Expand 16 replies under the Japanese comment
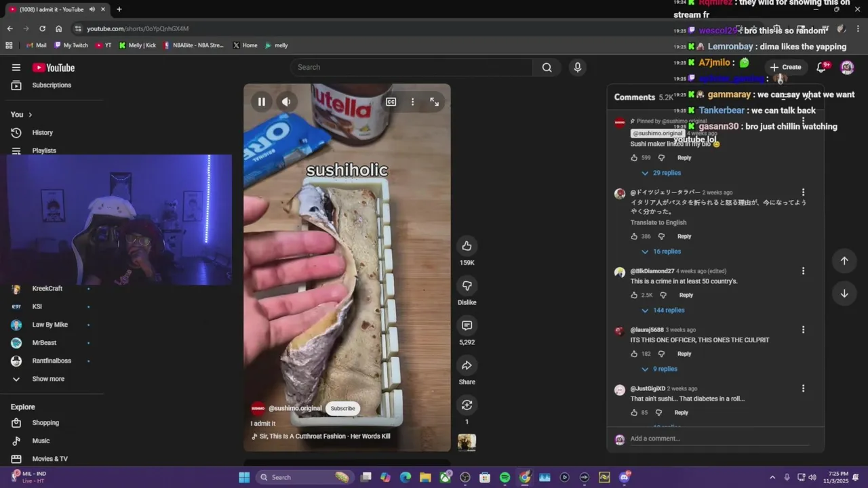This screenshot has width=868, height=488. point(661,251)
